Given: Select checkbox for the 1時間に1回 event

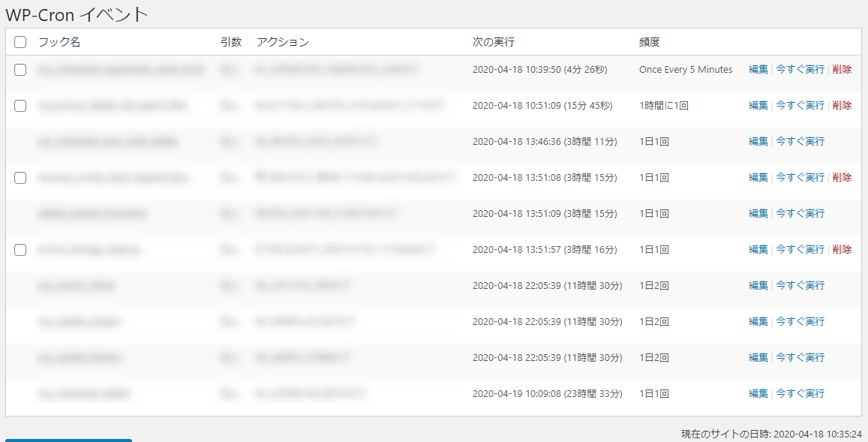Looking at the screenshot, I should click(20, 106).
